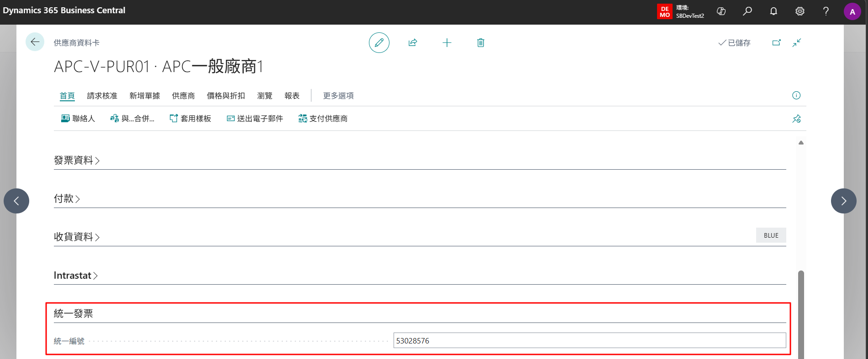Click the pencil edit icon
Image resolution: width=868 pixels, height=359 pixels.
379,42
